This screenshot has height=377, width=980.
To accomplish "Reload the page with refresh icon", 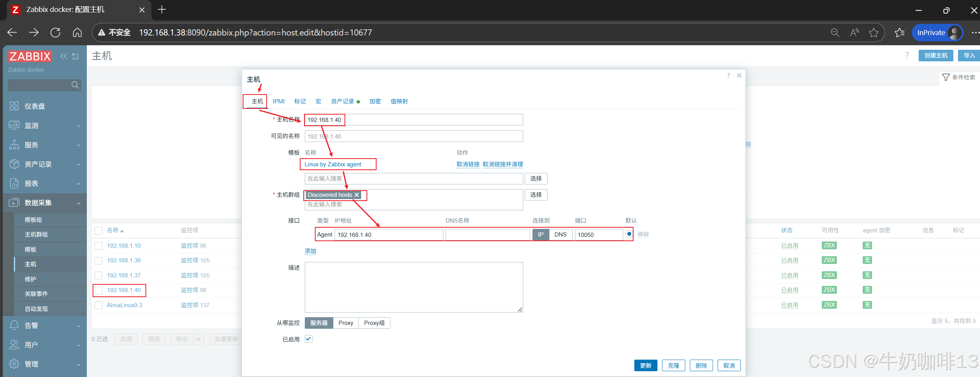I will tap(56, 32).
